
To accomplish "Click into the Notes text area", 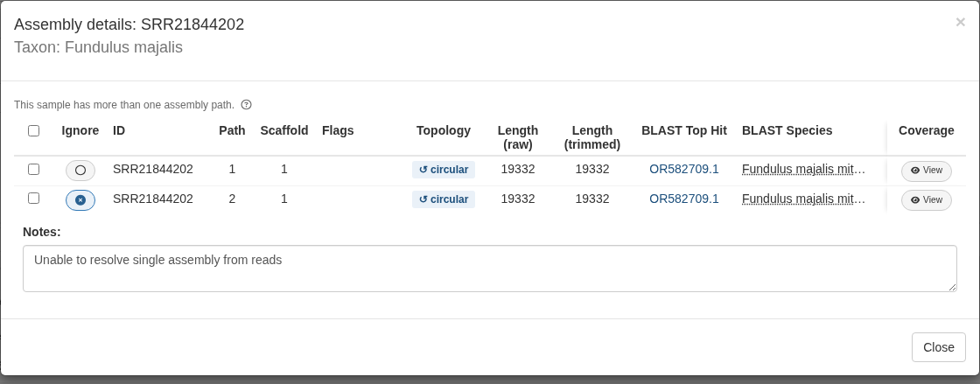I will (x=489, y=269).
